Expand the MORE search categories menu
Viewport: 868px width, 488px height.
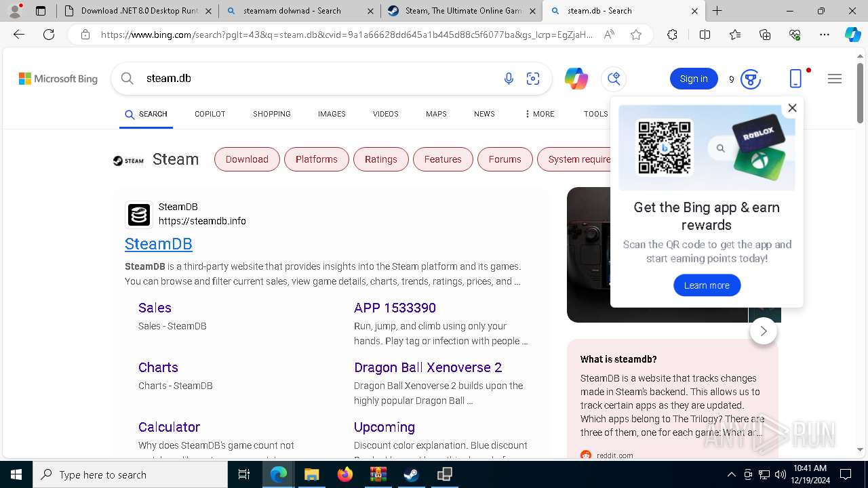(539, 114)
